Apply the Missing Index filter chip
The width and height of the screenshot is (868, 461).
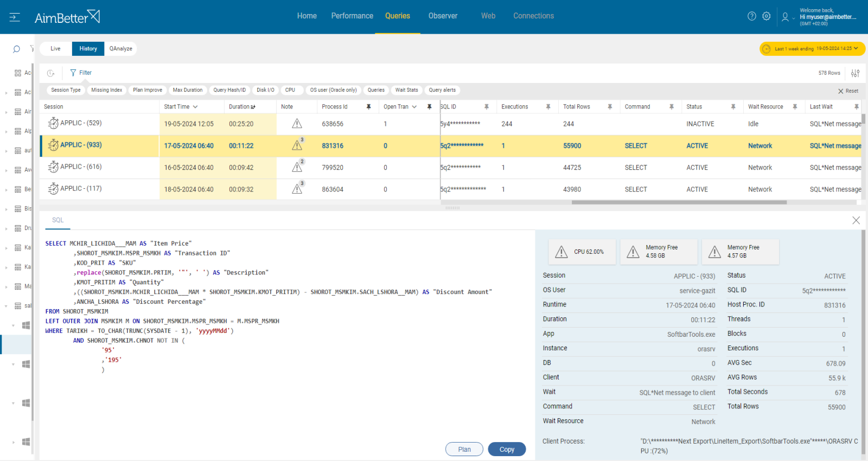107,90
